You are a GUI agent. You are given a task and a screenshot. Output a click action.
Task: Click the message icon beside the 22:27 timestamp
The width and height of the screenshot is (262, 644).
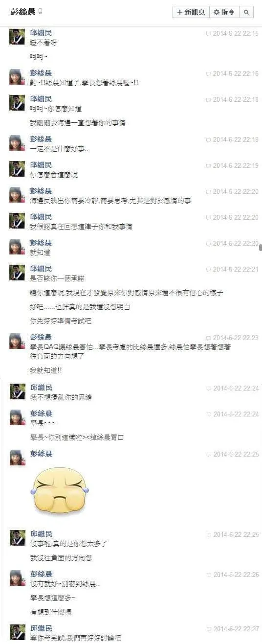pyautogui.click(x=209, y=629)
